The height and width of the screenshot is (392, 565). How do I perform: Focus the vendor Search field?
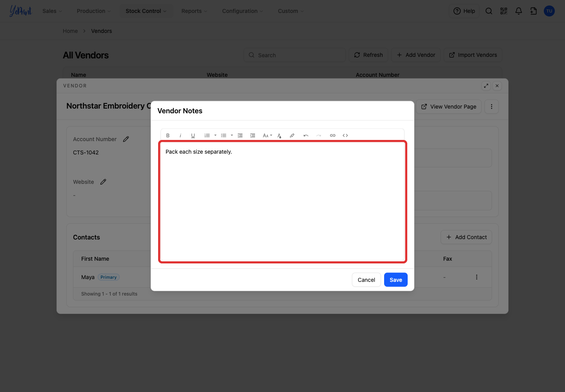pos(295,55)
